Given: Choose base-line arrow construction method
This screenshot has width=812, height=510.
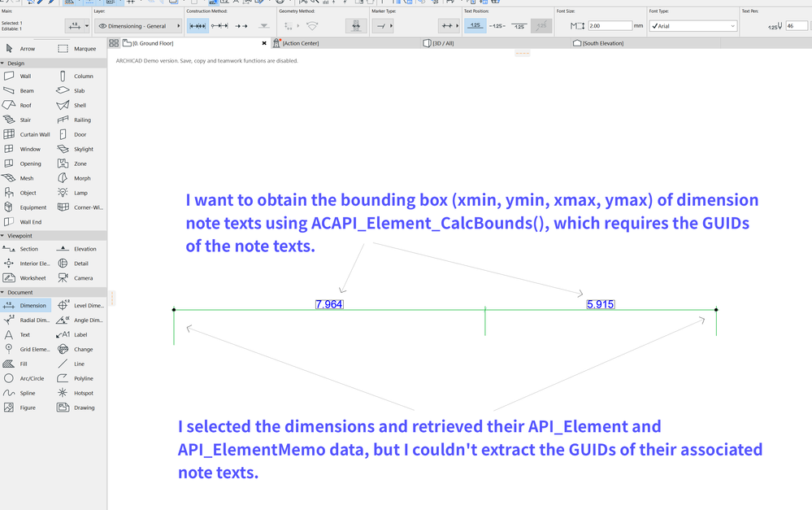Looking at the screenshot, I should click(x=241, y=25).
